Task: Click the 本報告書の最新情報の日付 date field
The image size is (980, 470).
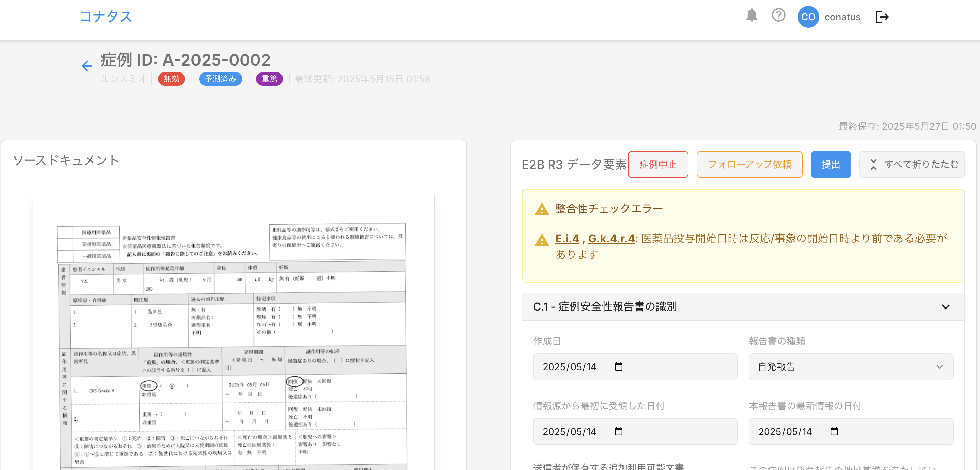Action: pos(851,432)
